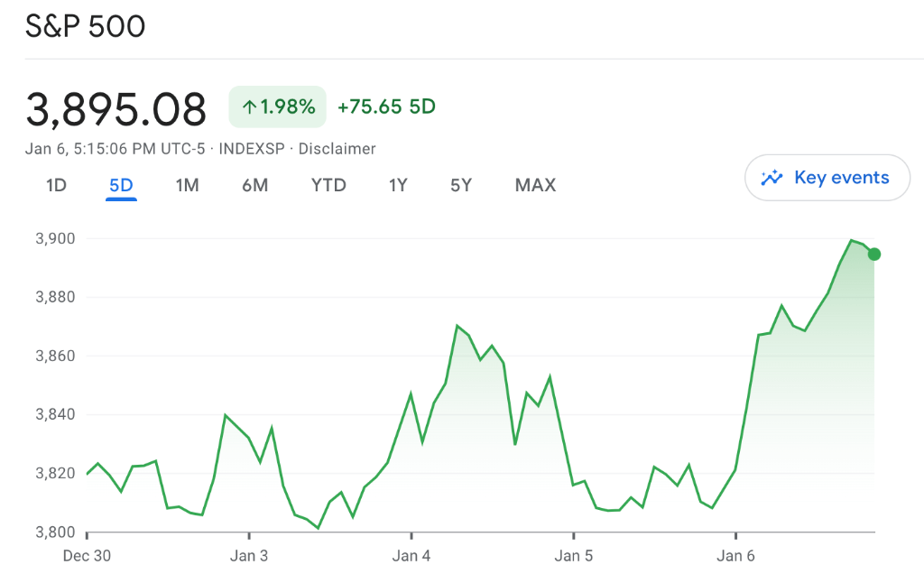Click the Jan 6 axis label

[735, 556]
